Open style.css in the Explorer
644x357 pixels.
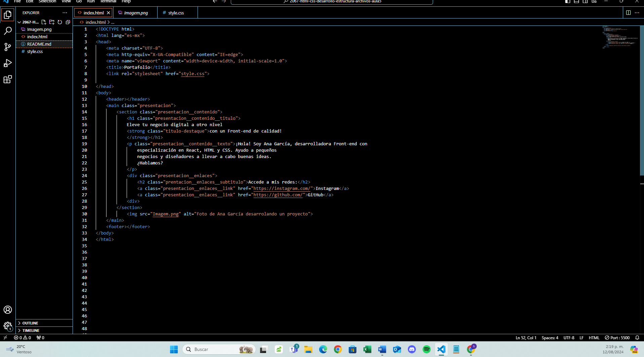[44, 51]
